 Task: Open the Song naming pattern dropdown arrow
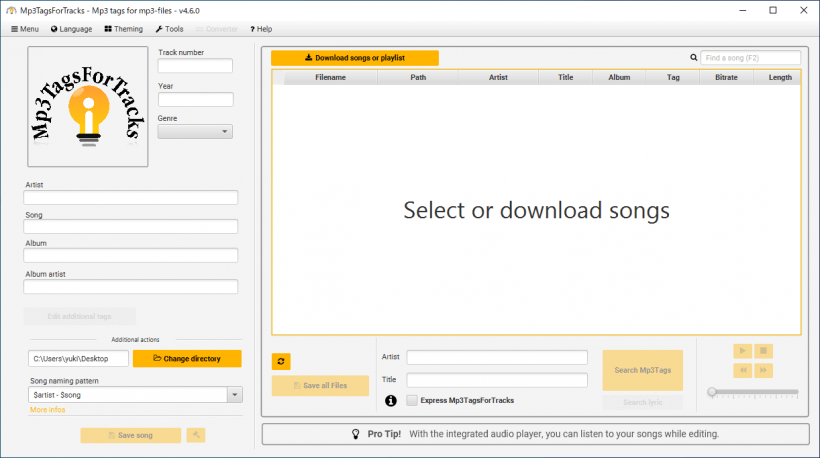(x=235, y=395)
